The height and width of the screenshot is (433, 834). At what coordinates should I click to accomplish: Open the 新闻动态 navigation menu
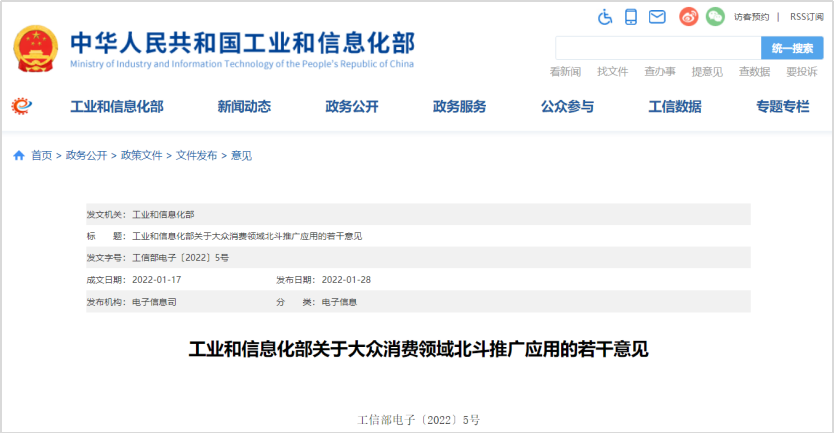click(244, 107)
